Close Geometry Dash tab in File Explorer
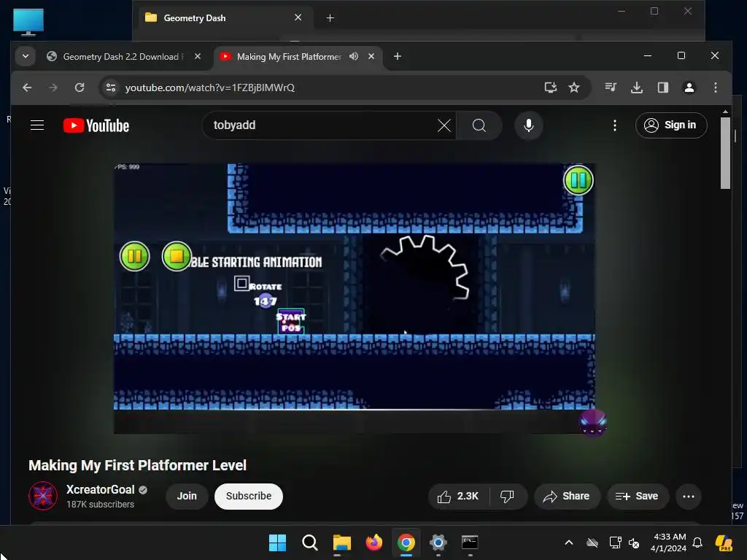 (x=298, y=17)
